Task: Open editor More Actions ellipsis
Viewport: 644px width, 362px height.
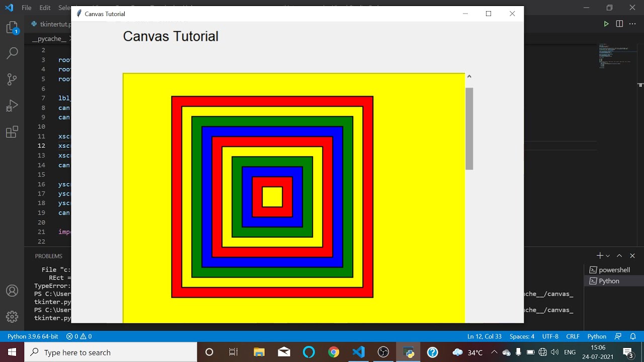Action: pos(632,24)
